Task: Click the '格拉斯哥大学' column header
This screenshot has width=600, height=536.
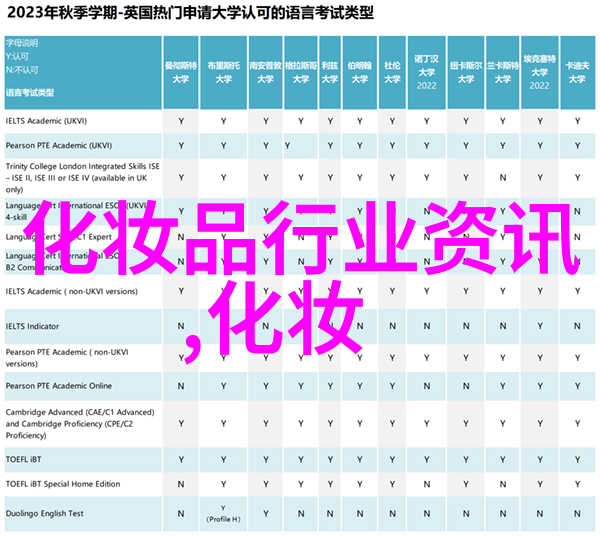Action: pos(301,73)
